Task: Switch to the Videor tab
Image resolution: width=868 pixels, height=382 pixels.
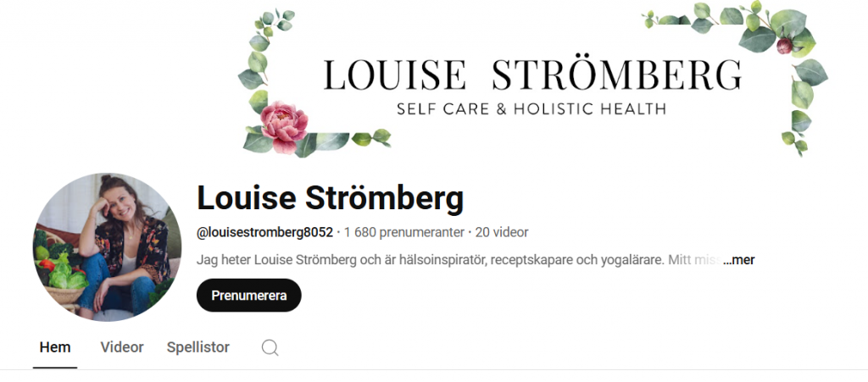Action: point(122,347)
